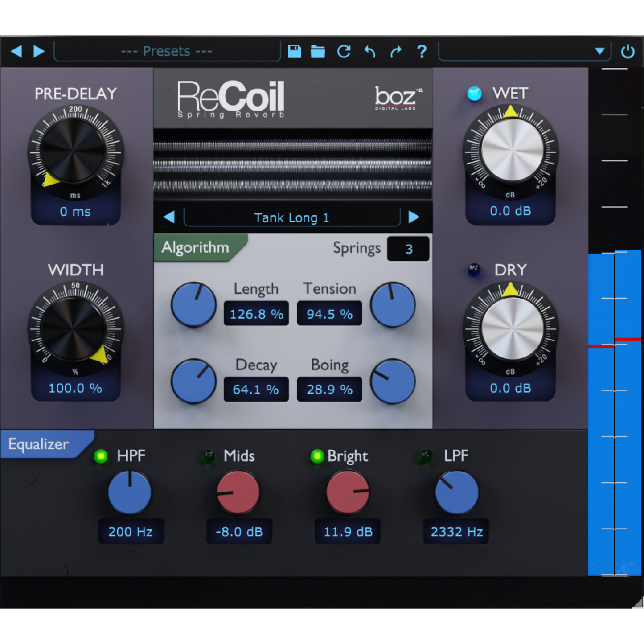Click the save preset floppy disk icon
The width and height of the screenshot is (644, 644).
click(294, 52)
